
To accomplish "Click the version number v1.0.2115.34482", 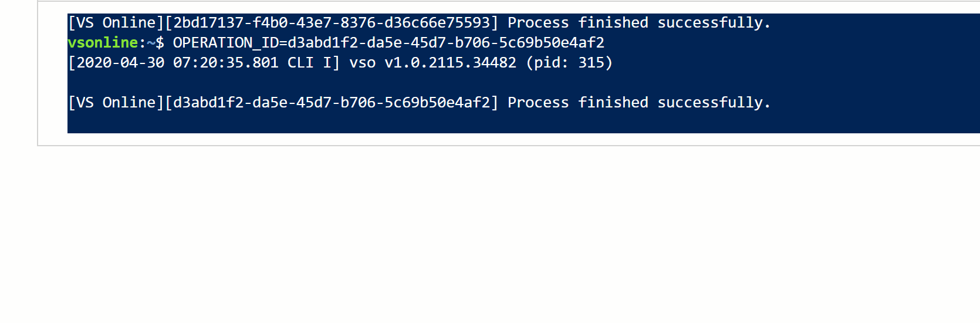I will pyautogui.click(x=450, y=63).
